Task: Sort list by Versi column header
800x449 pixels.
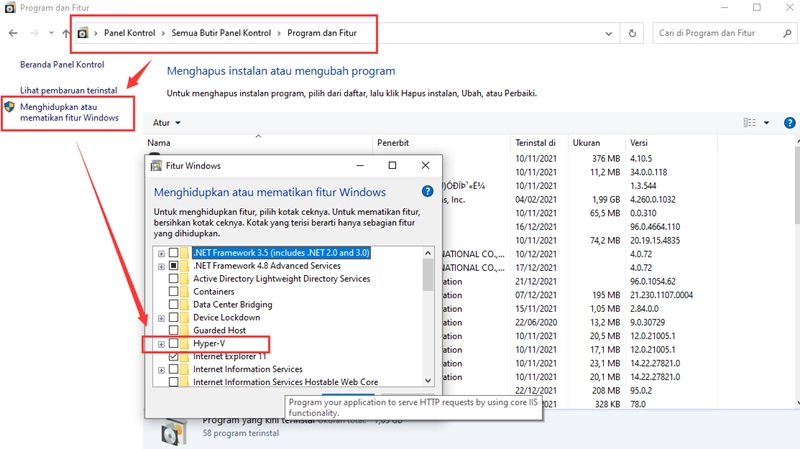Action: [671, 143]
